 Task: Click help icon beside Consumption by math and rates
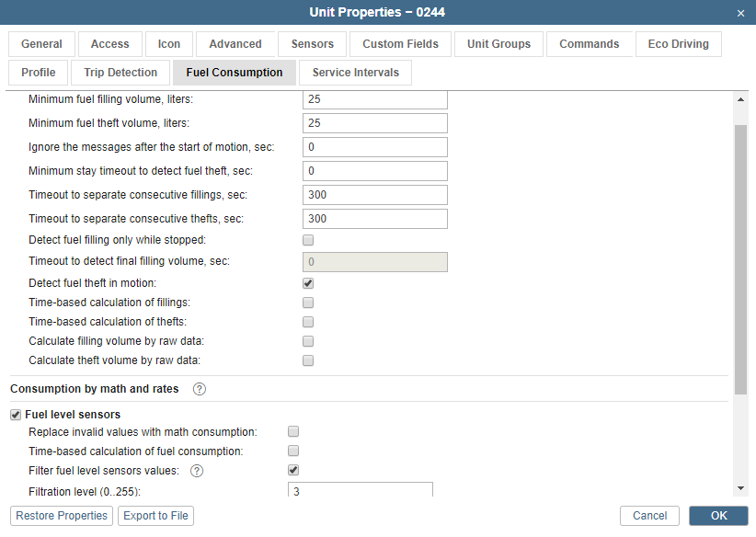pyautogui.click(x=200, y=389)
